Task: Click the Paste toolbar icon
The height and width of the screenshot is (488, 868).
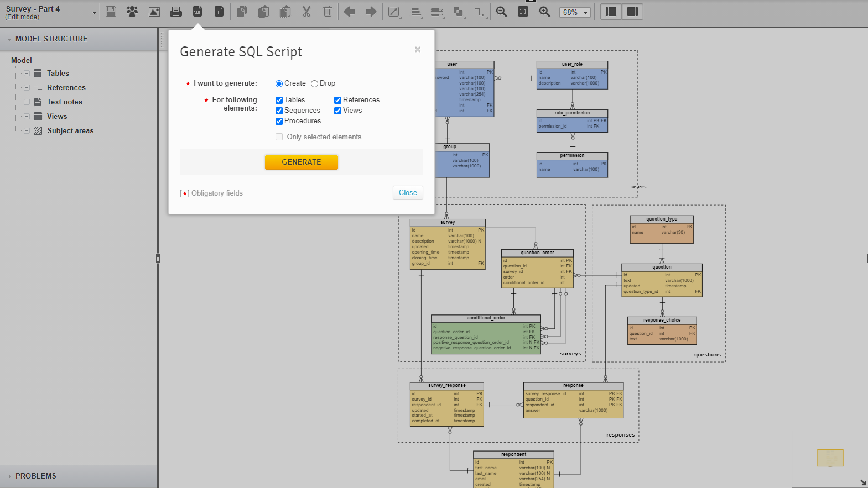Action: click(263, 12)
